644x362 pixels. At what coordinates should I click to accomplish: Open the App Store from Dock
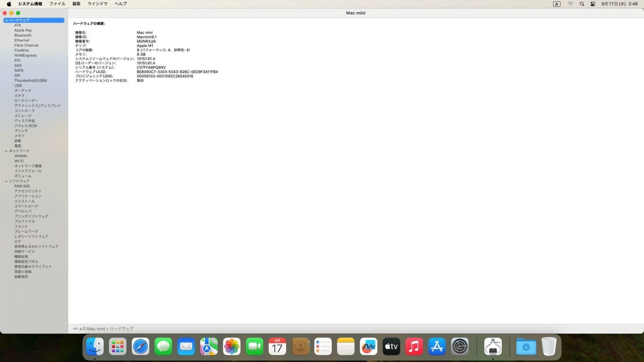pyautogui.click(x=437, y=346)
